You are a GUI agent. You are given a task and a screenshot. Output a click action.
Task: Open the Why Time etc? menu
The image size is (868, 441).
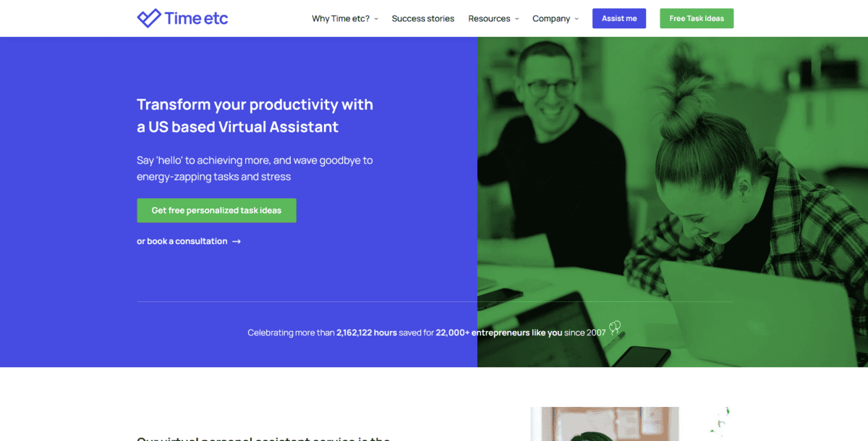pyautogui.click(x=340, y=19)
